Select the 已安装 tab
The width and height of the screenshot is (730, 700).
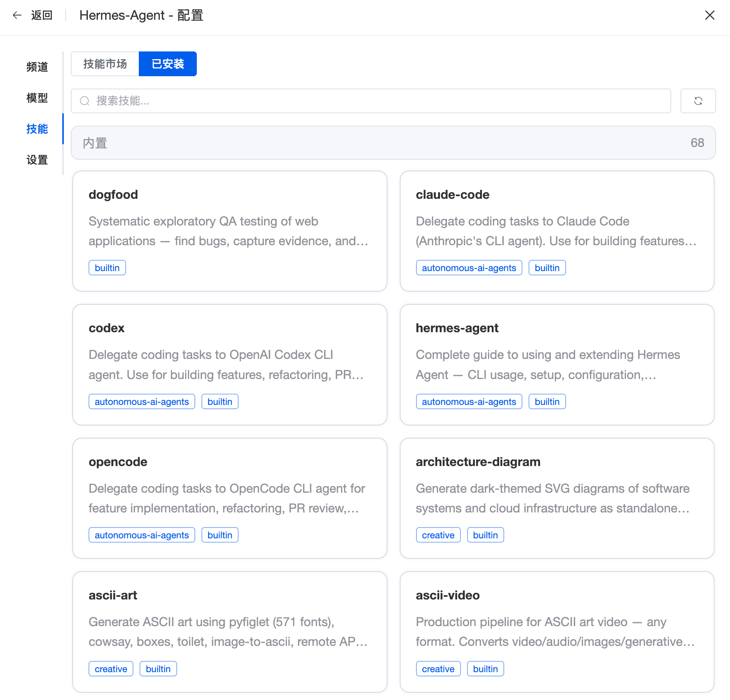(167, 64)
